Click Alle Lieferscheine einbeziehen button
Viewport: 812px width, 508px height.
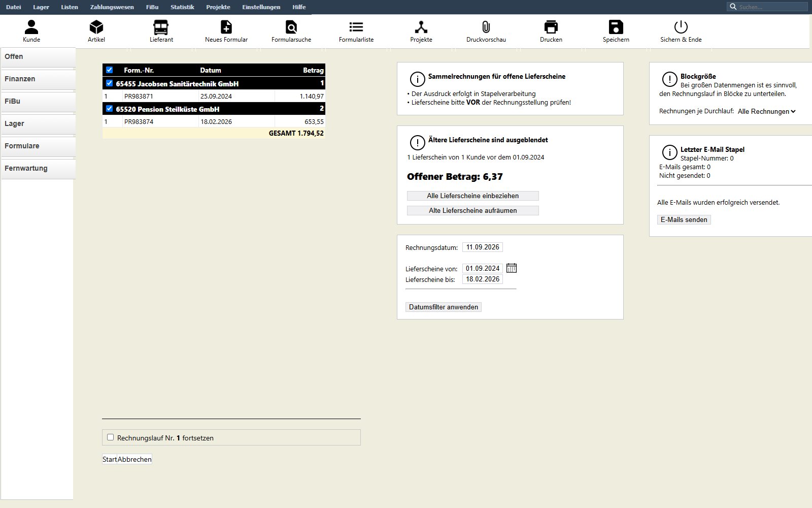[x=473, y=196]
